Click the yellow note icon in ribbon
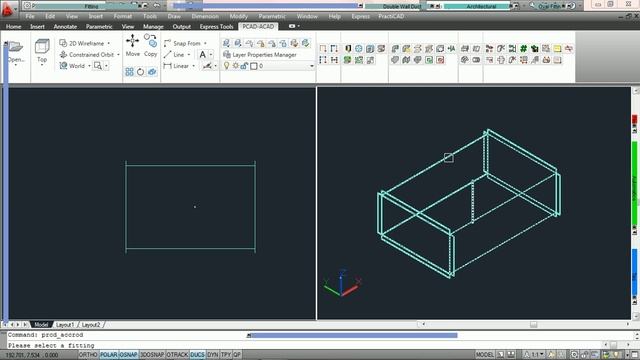 (557, 49)
